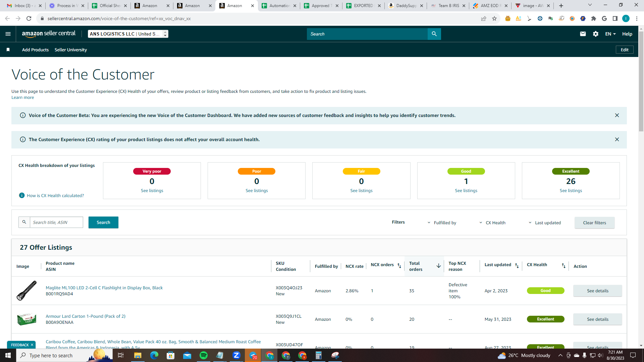Open Zoom from the taskbar

click(x=236, y=355)
